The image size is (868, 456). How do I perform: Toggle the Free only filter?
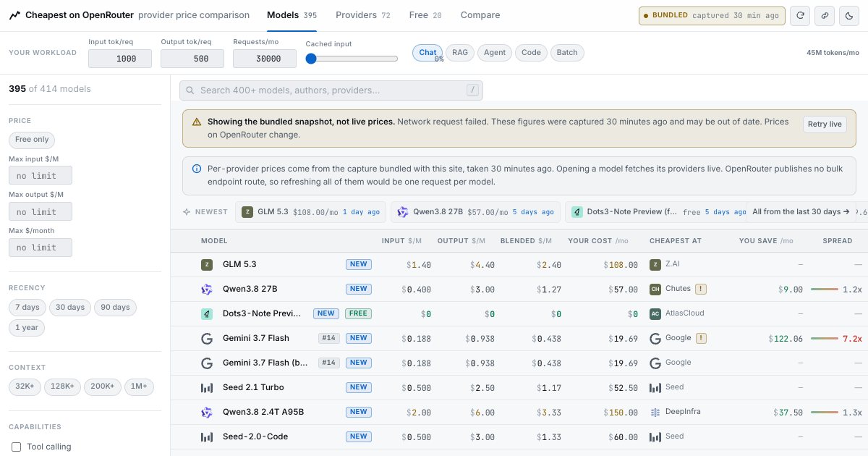coord(32,140)
